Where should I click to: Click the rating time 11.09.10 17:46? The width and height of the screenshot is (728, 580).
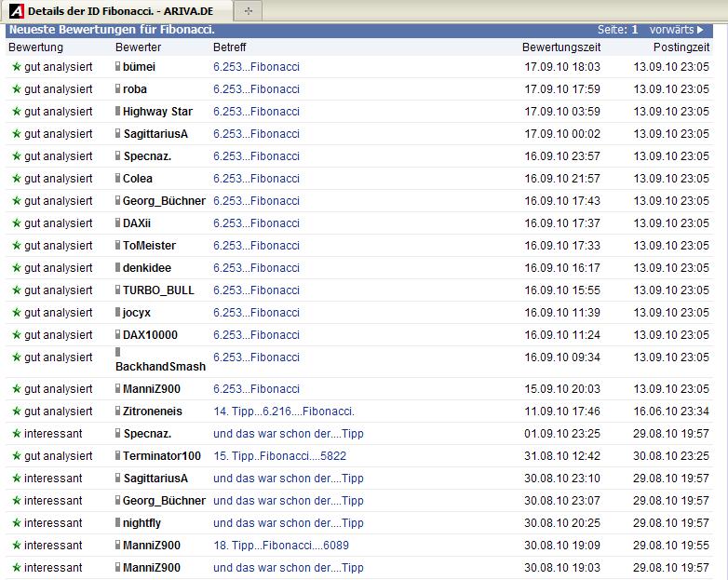click(562, 411)
